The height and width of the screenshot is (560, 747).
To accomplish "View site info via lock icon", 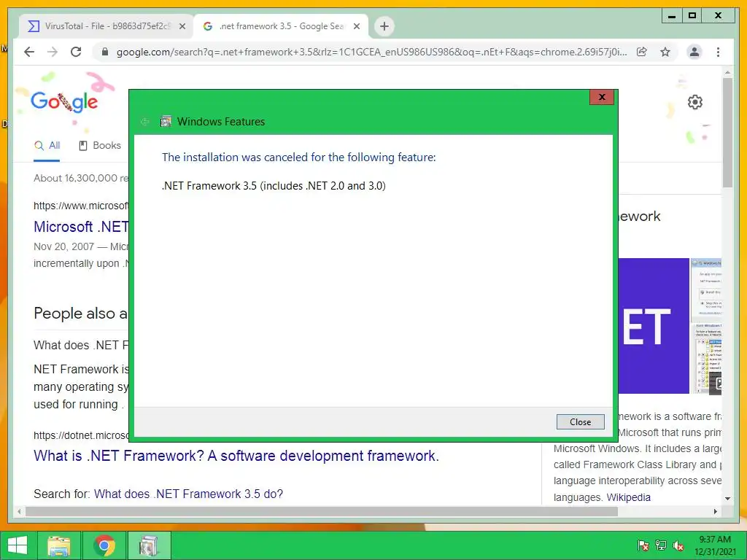I will [105, 52].
